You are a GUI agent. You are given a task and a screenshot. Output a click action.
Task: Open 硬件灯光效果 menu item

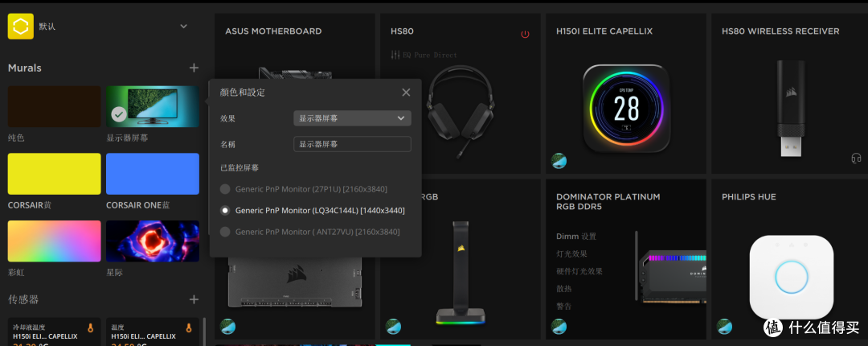[x=579, y=272]
